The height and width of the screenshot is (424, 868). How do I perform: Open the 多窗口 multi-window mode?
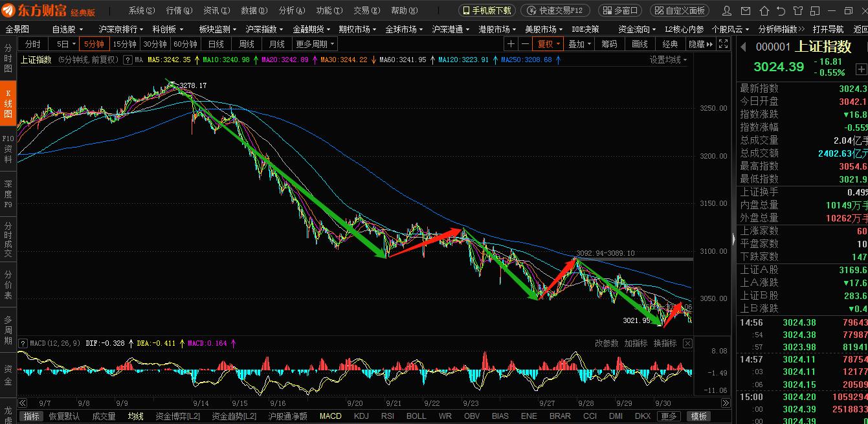click(620, 10)
